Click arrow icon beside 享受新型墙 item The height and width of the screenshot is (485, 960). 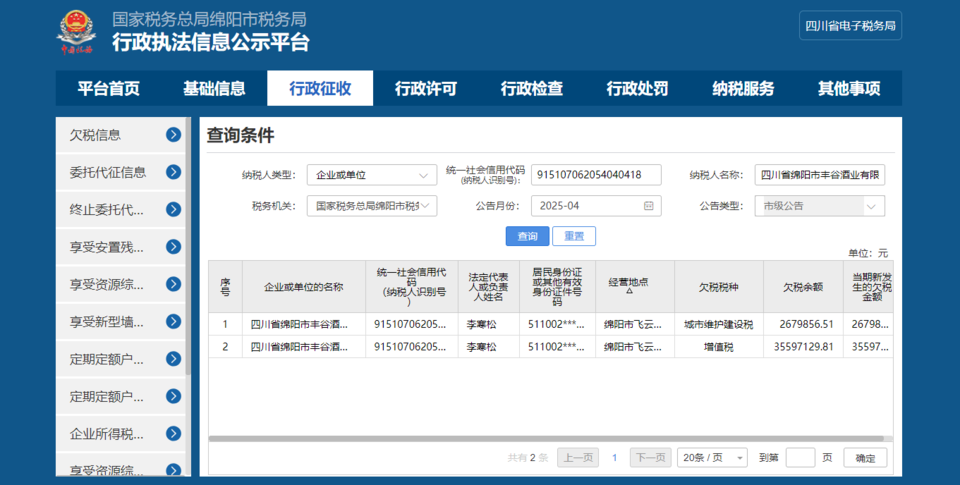tap(174, 321)
